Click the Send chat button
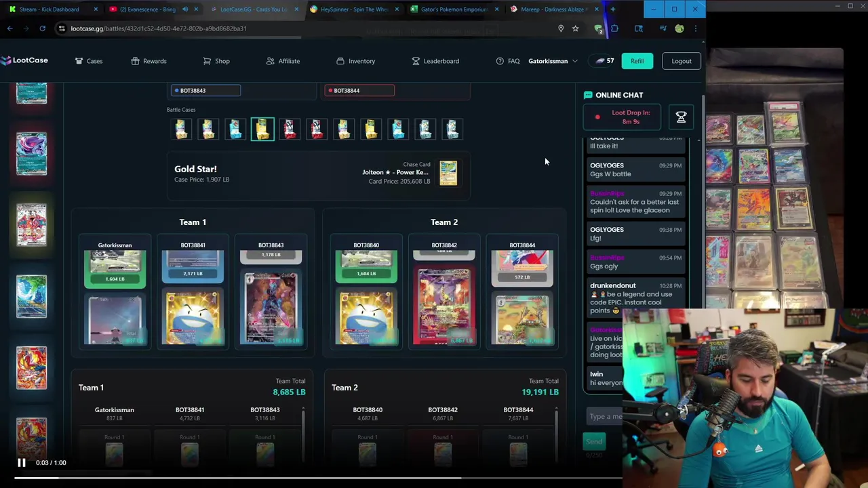Screen dimensions: 868x488 (594, 441)
